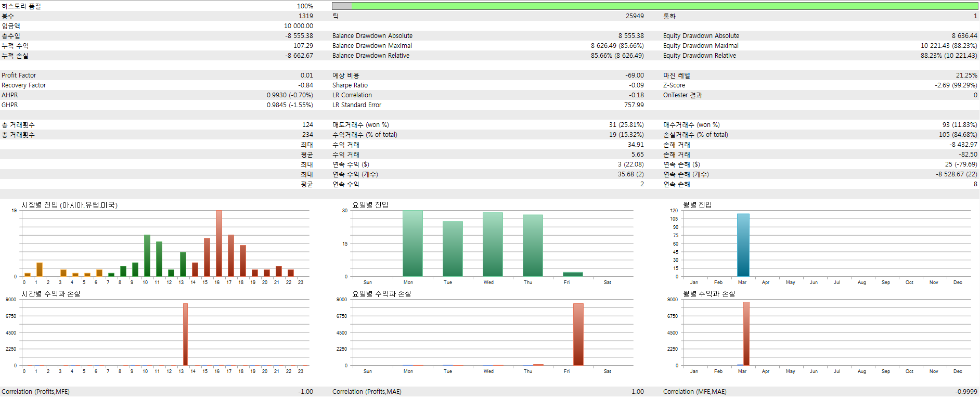Image resolution: width=980 pixels, height=398 pixels.
Task: Select the 입금액 value 10 000.00
Action: 299,26
